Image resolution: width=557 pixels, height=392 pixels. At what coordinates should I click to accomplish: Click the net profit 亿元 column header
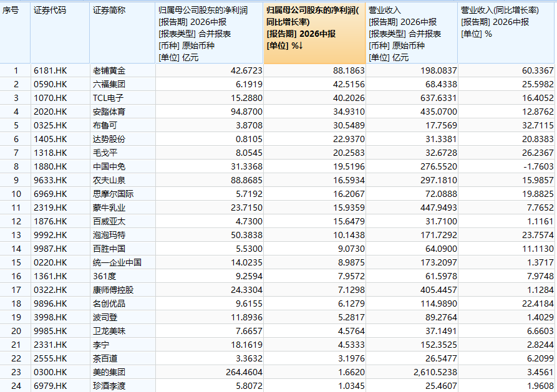[x=210, y=34]
